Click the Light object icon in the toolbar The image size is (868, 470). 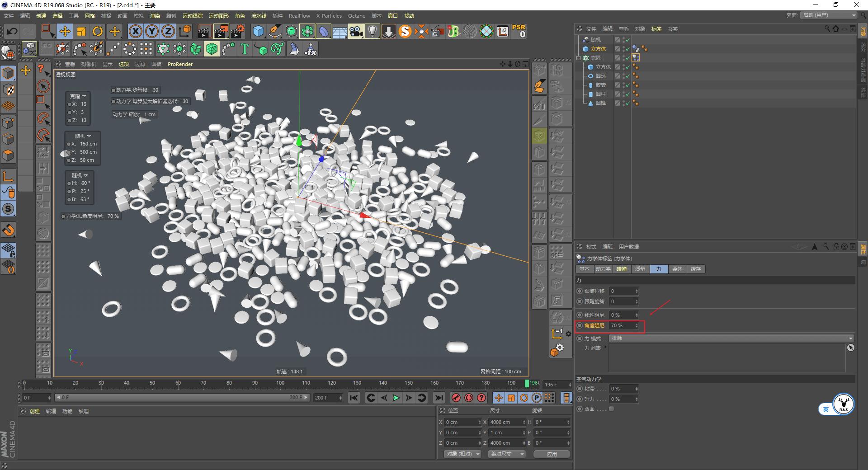372,31
